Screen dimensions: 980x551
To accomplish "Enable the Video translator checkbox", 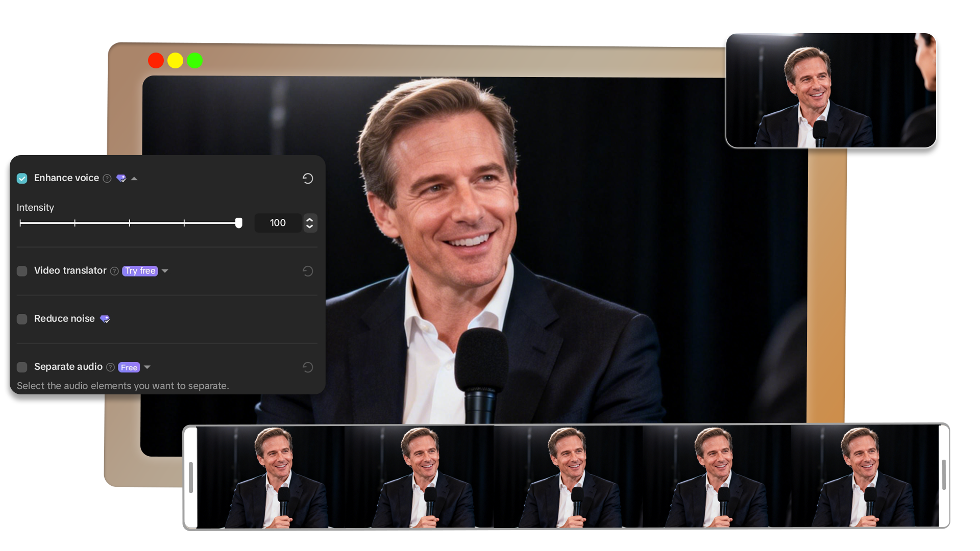I will tap(22, 271).
